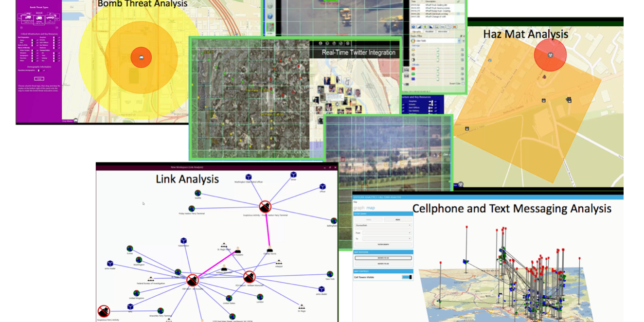Viewport: 644px width, 322px height.
Task: Click the green plus icon in the toolbar
Action: (425, 27)
